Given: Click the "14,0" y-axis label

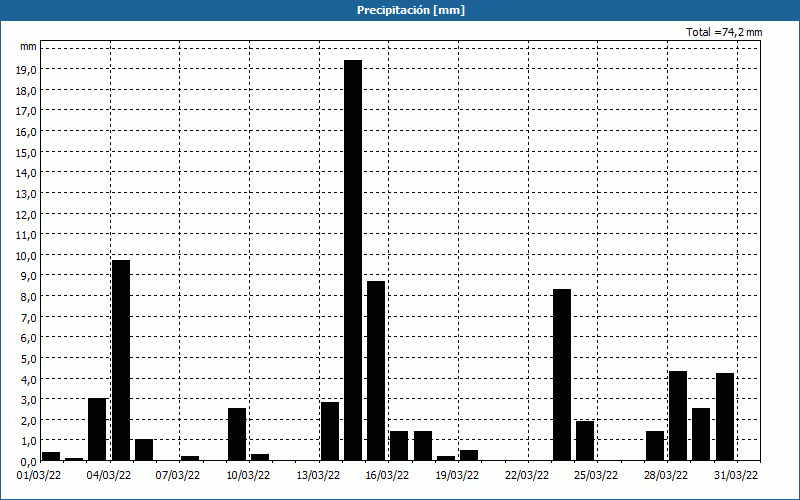Looking at the screenshot, I should [26, 172].
